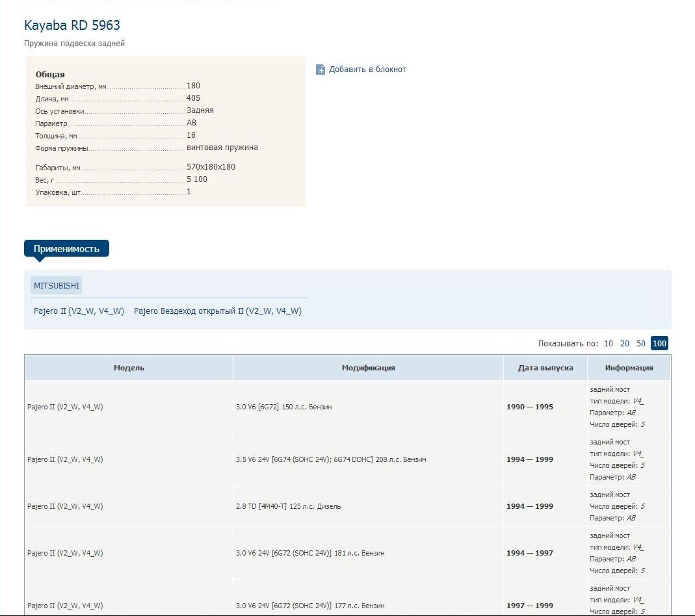Click the 'Информация' column header
The image size is (695, 616).
pos(629,368)
